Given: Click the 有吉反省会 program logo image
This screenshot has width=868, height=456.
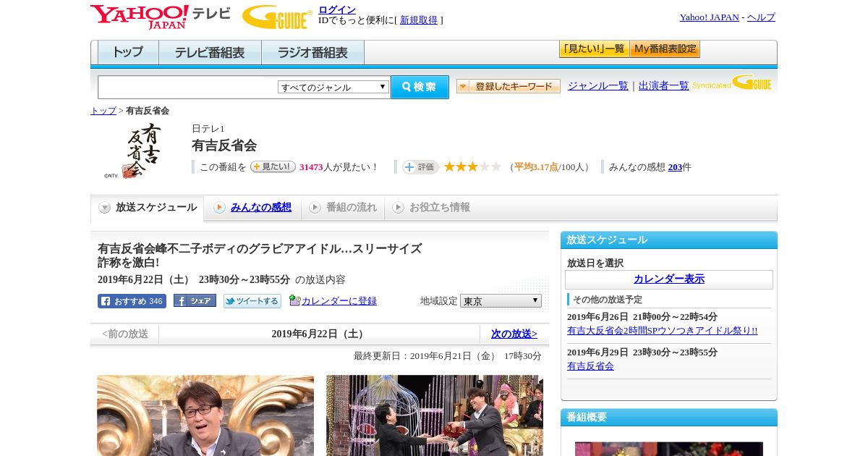Looking at the screenshot, I should 133,151.
